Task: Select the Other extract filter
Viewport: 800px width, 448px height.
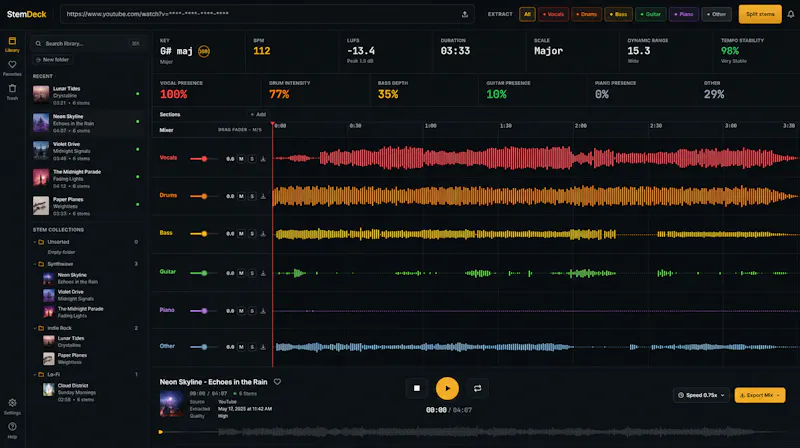Action: tap(716, 14)
